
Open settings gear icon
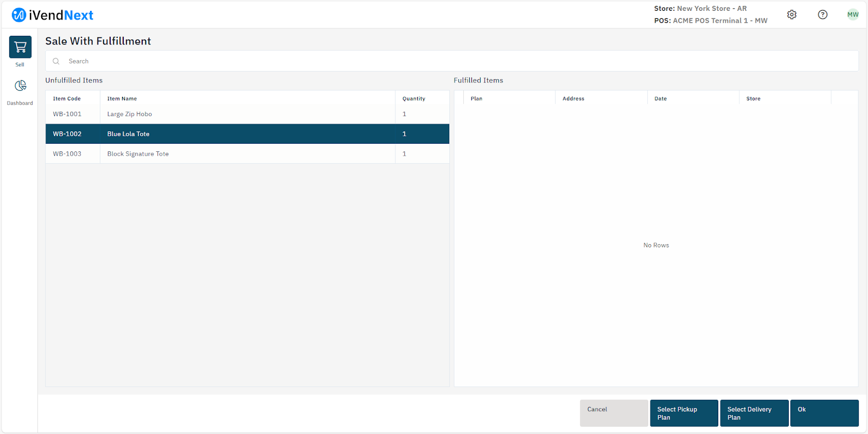coord(792,15)
